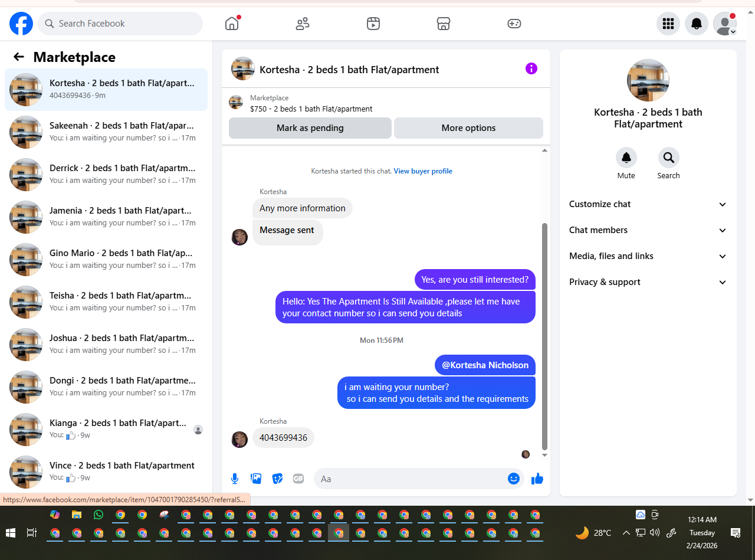Open the Derrick conversation
Screen dimensions: 755x560
pos(106,175)
